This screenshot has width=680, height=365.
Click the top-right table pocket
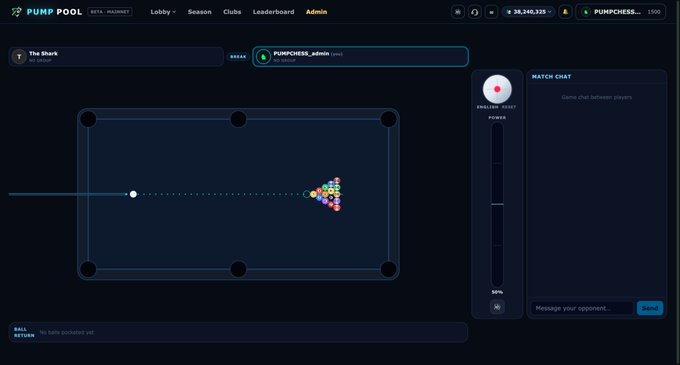coord(388,119)
